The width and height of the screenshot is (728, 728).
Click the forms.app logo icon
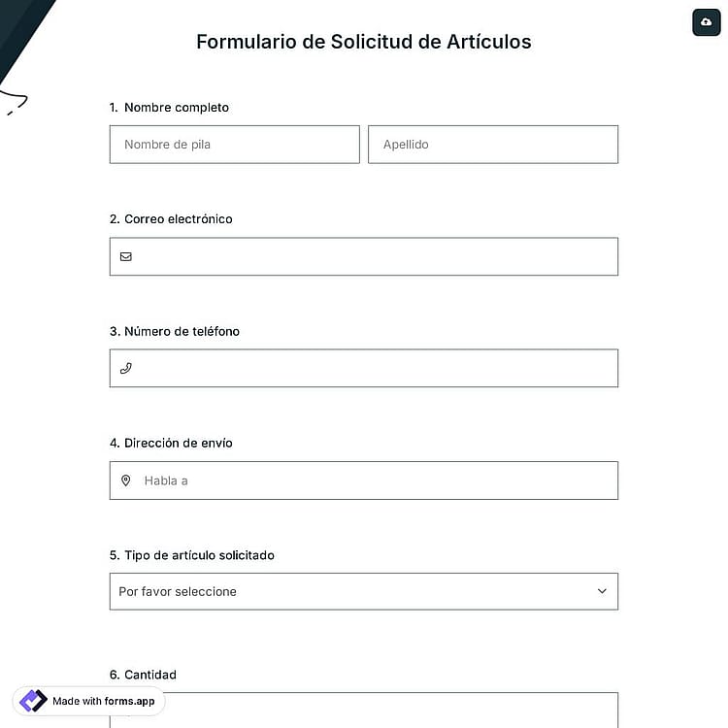(32, 701)
